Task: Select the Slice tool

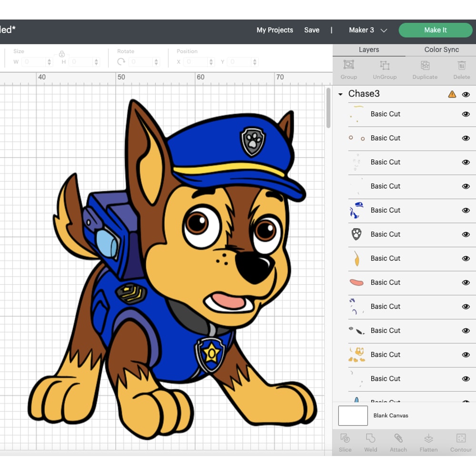Action: coord(345,443)
